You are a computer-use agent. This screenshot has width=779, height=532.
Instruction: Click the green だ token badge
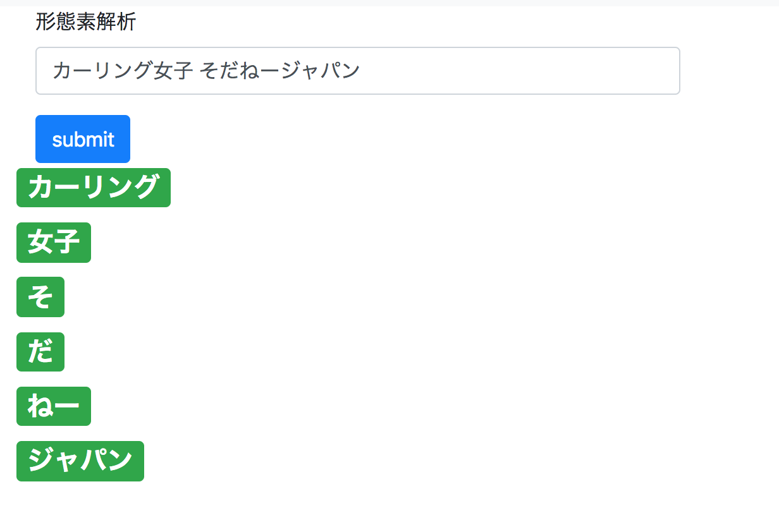coord(40,352)
